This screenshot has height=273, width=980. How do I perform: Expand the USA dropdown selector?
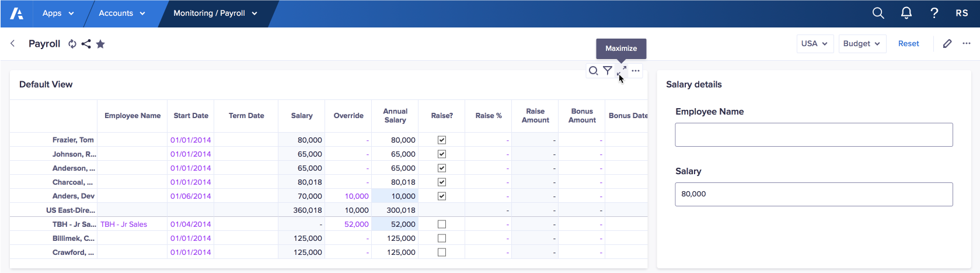coord(815,44)
